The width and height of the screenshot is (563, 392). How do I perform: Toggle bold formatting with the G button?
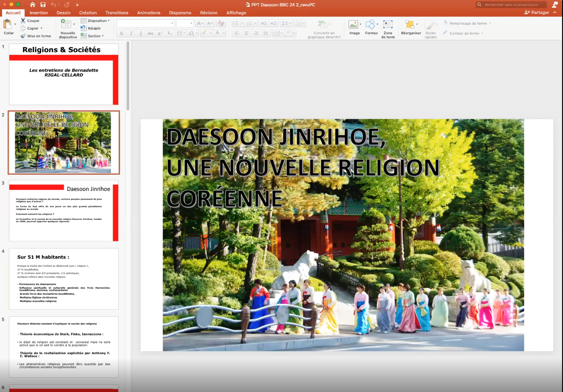pos(121,33)
